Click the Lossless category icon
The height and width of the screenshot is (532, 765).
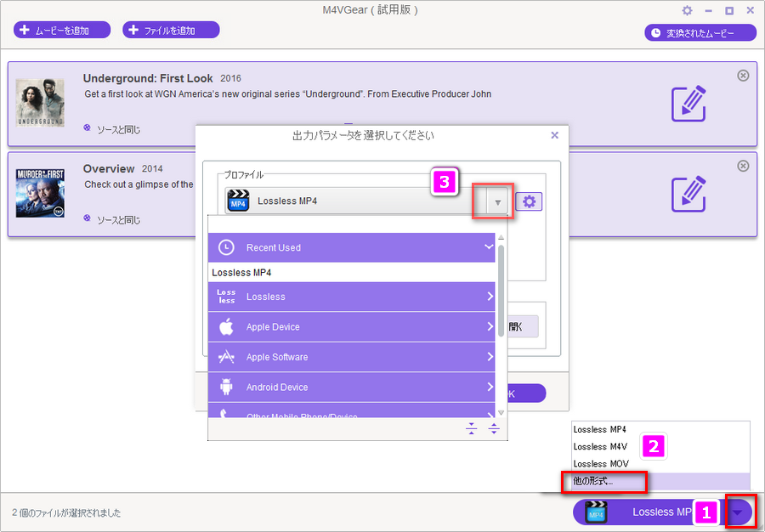point(226,297)
